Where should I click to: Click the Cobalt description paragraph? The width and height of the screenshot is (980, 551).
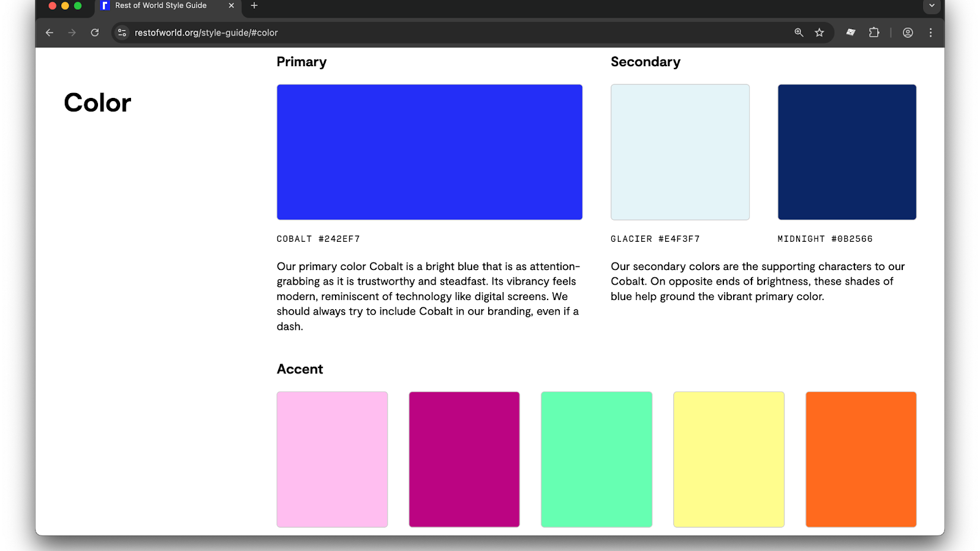pos(428,296)
